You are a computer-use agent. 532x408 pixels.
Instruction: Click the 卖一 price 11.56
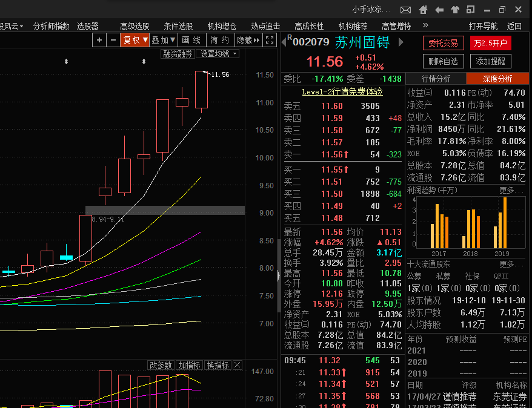point(332,154)
